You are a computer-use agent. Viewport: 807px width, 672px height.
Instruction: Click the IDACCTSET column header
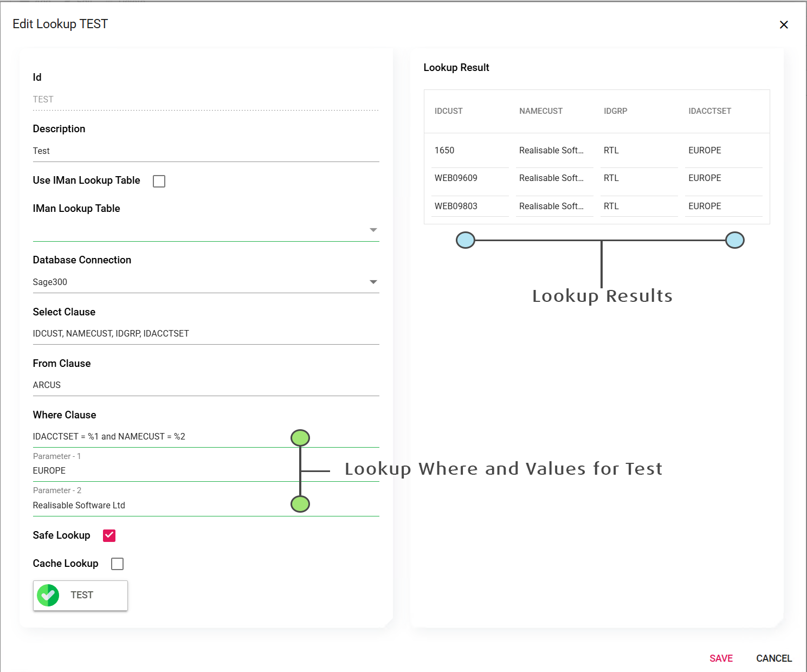(x=709, y=111)
